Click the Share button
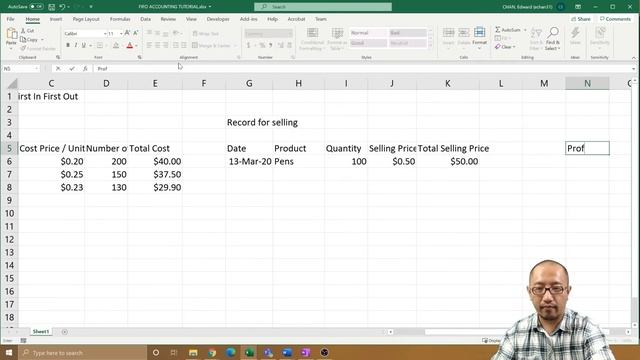This screenshot has width=640, height=360. [581, 19]
